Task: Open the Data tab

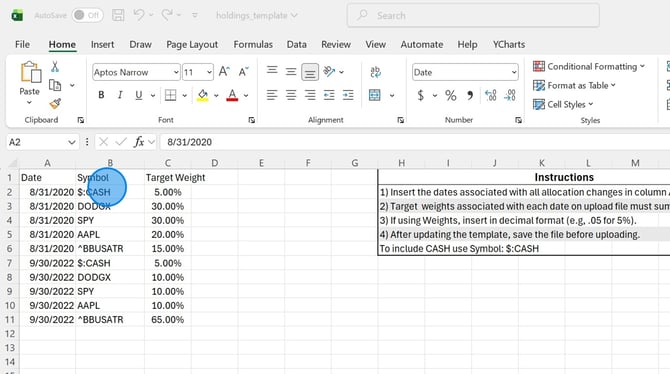Action: point(297,44)
